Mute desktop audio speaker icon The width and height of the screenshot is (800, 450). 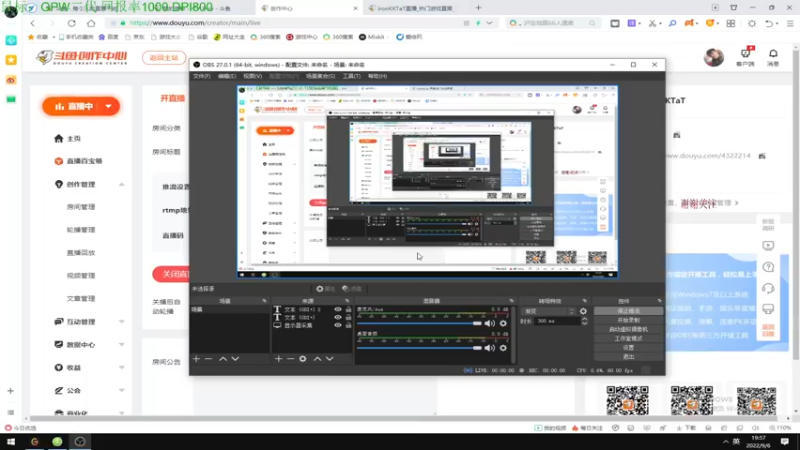pyautogui.click(x=490, y=347)
